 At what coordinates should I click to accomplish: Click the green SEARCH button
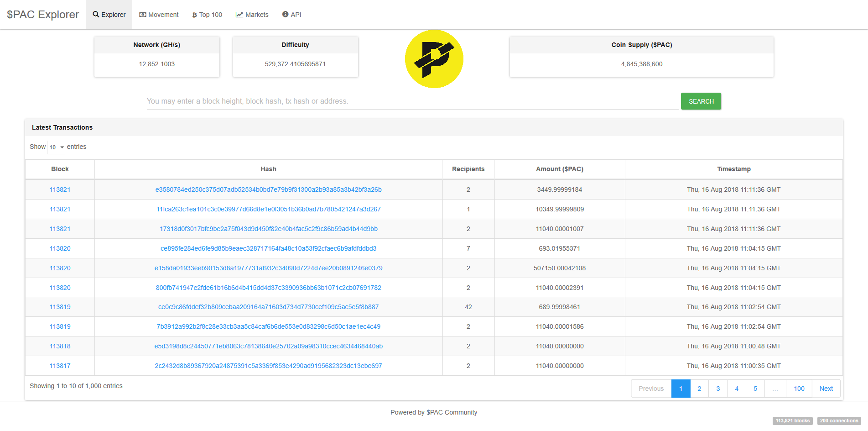(701, 101)
